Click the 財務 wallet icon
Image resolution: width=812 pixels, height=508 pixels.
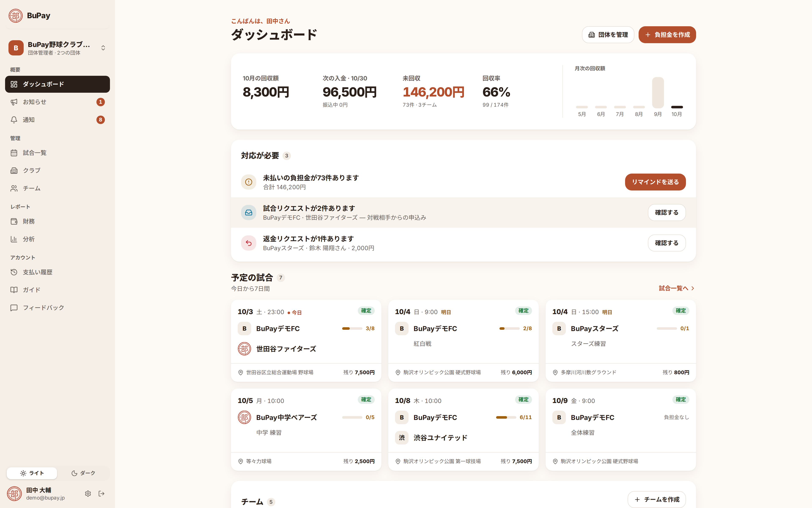point(14,221)
